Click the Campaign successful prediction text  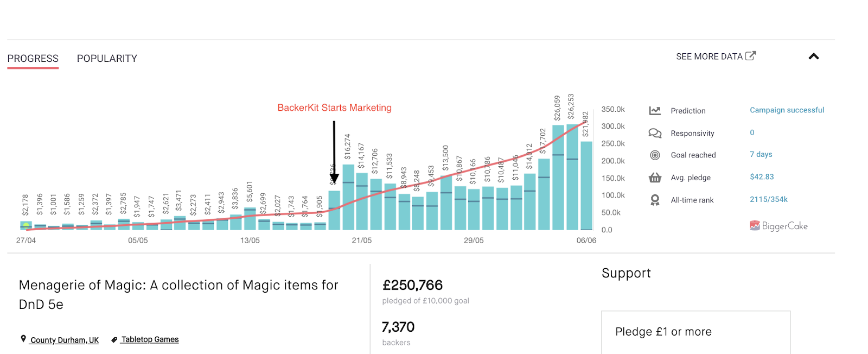[787, 110]
